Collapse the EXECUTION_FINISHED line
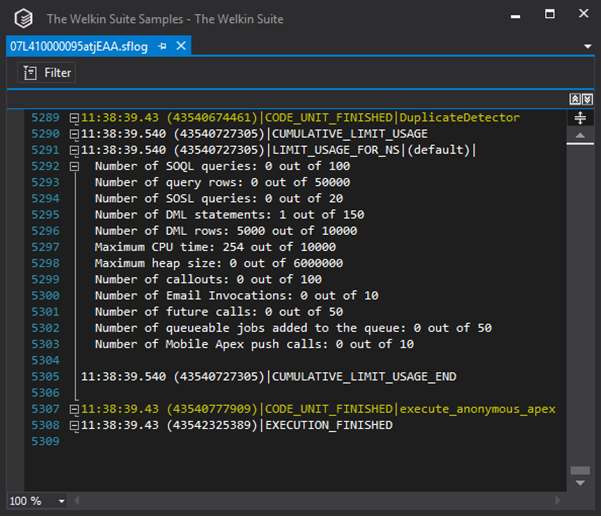 click(74, 425)
